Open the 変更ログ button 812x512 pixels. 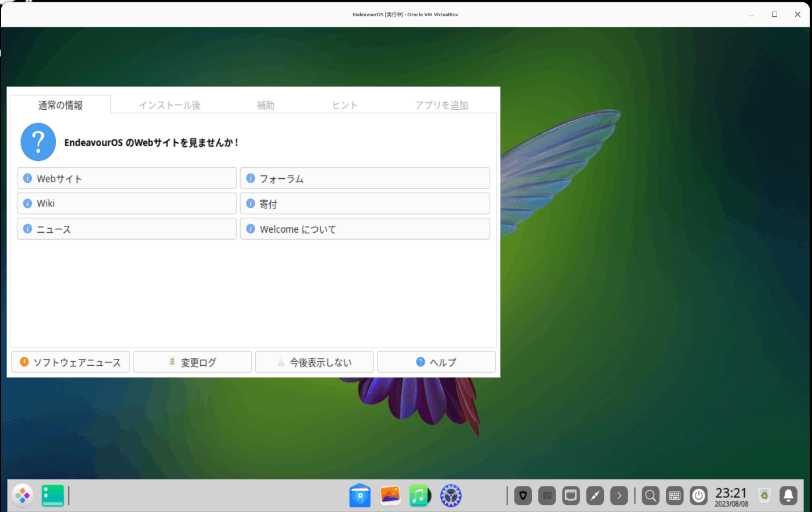tap(193, 362)
